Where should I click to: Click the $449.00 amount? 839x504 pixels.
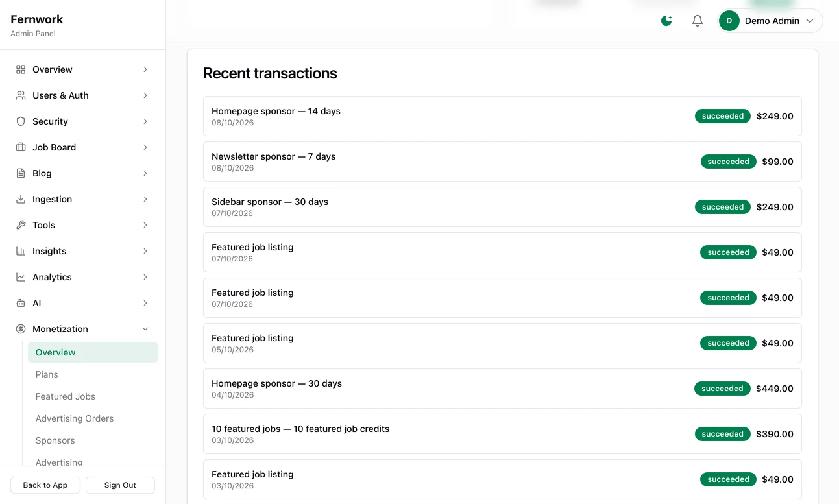click(x=775, y=389)
